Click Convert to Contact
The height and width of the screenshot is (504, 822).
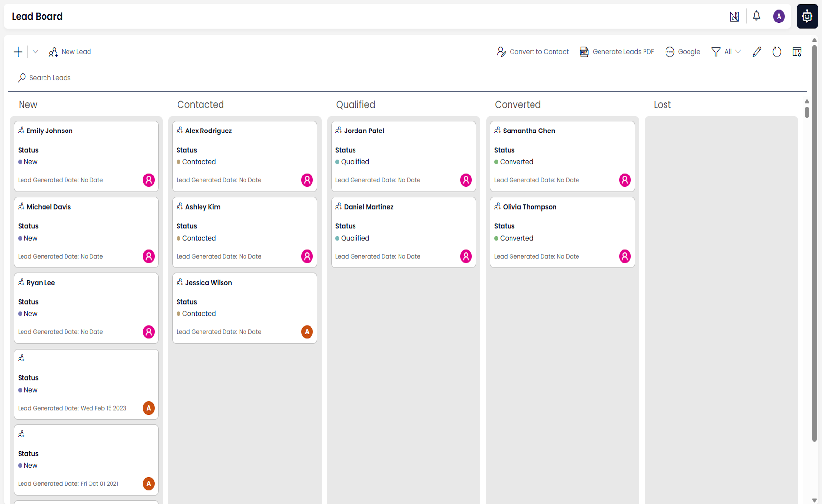[x=533, y=52]
